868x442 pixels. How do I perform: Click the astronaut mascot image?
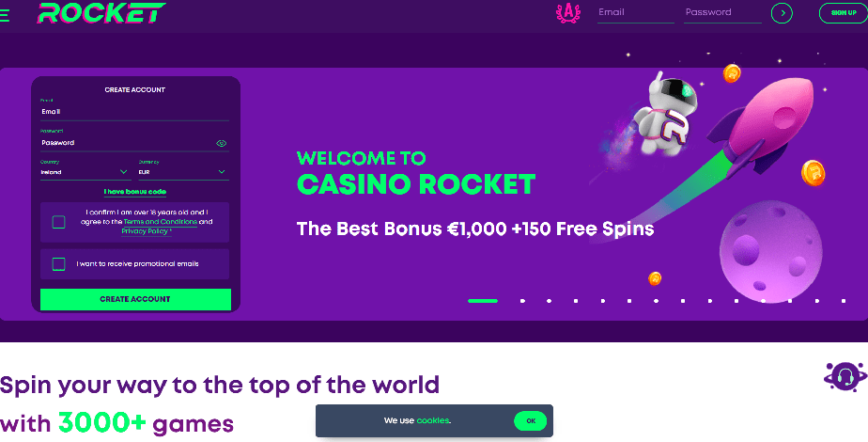tap(664, 114)
